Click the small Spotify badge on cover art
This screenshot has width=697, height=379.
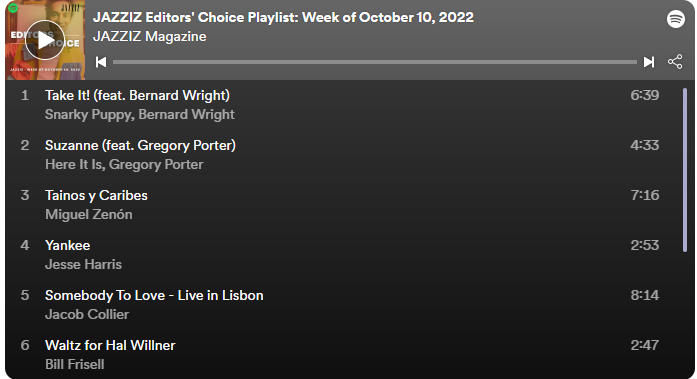pyautogui.click(x=13, y=8)
